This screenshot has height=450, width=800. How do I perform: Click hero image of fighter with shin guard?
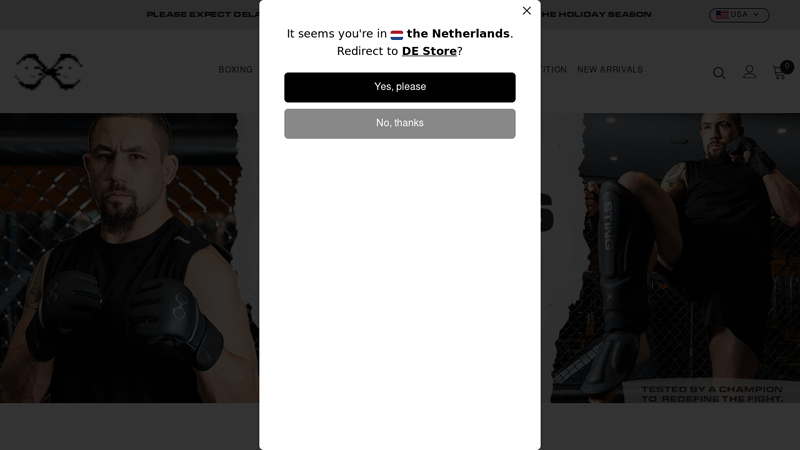675,258
